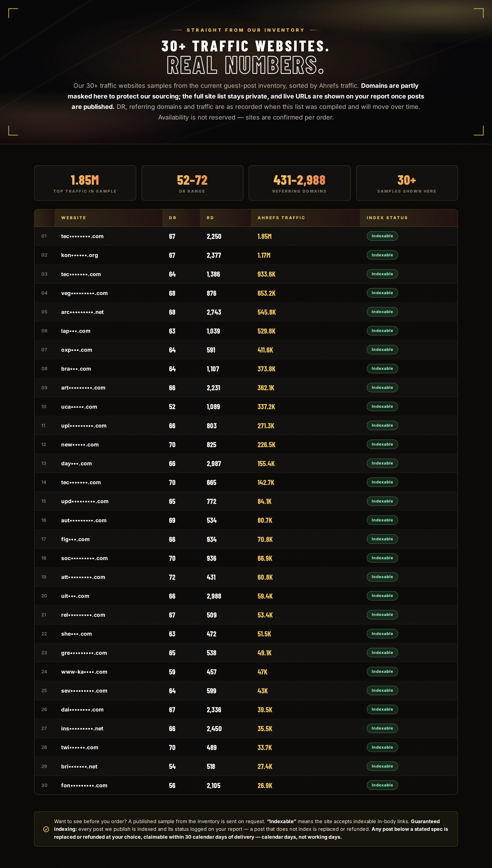Click the arc•••••••••.net website entry
Screen dimensions: 492x868
coord(82,312)
